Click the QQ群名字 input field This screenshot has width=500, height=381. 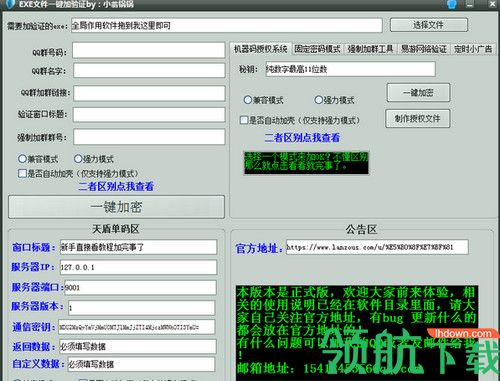[x=149, y=70]
